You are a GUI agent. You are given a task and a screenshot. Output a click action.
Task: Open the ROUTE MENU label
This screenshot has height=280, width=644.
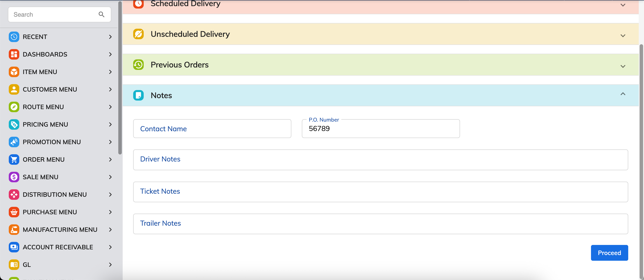click(43, 107)
